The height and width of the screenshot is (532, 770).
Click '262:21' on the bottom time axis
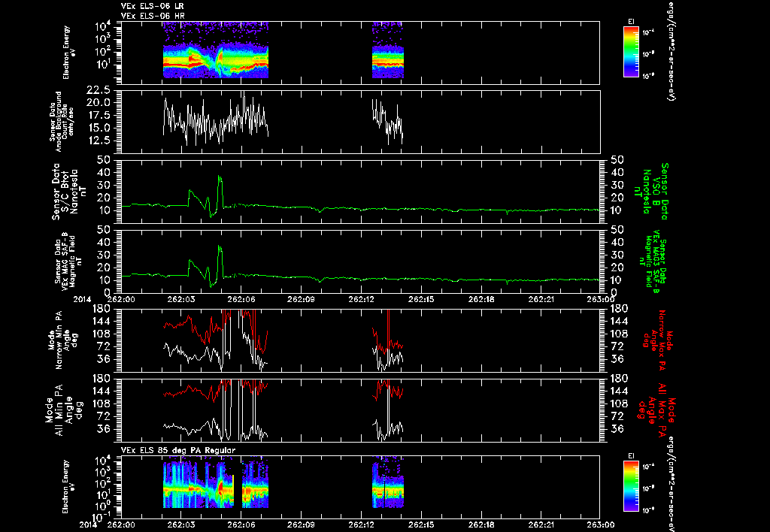click(541, 524)
